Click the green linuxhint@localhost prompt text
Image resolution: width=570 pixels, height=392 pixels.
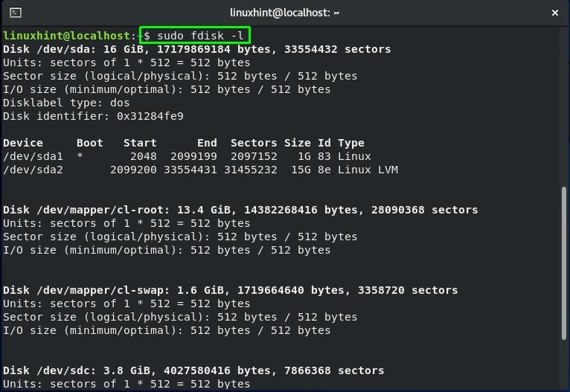pyautogui.click(x=66, y=36)
